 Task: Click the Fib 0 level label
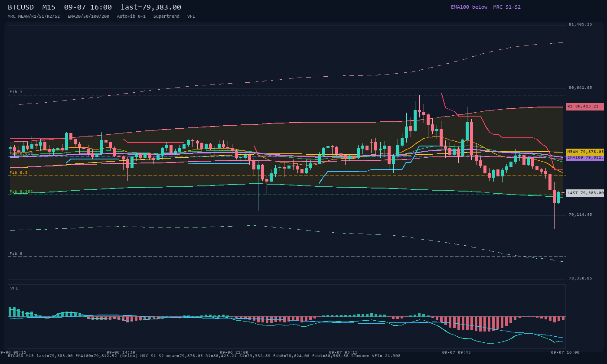click(16, 253)
